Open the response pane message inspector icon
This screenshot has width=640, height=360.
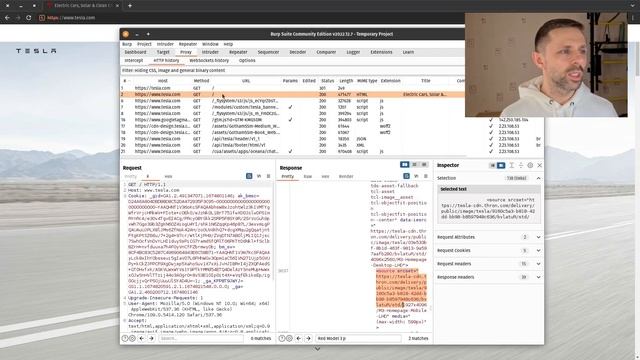pyautogui.click(x=406, y=176)
